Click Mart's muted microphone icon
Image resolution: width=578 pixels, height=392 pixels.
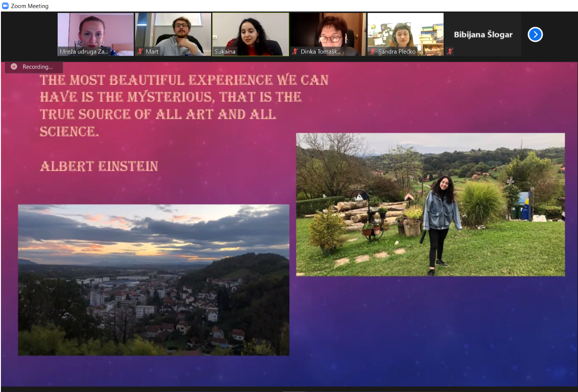click(x=141, y=52)
